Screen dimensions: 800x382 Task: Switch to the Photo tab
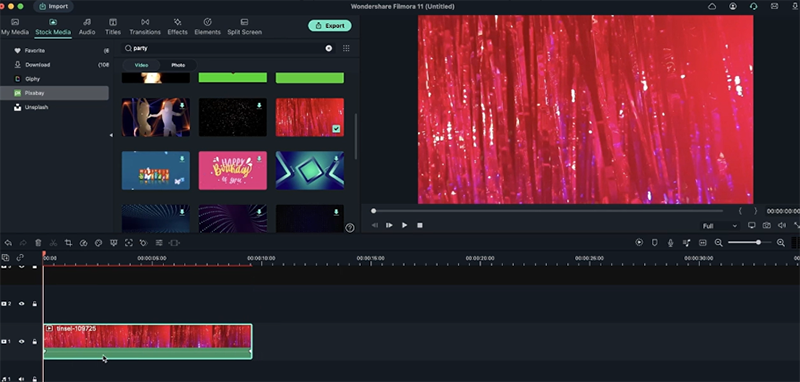[x=178, y=65]
